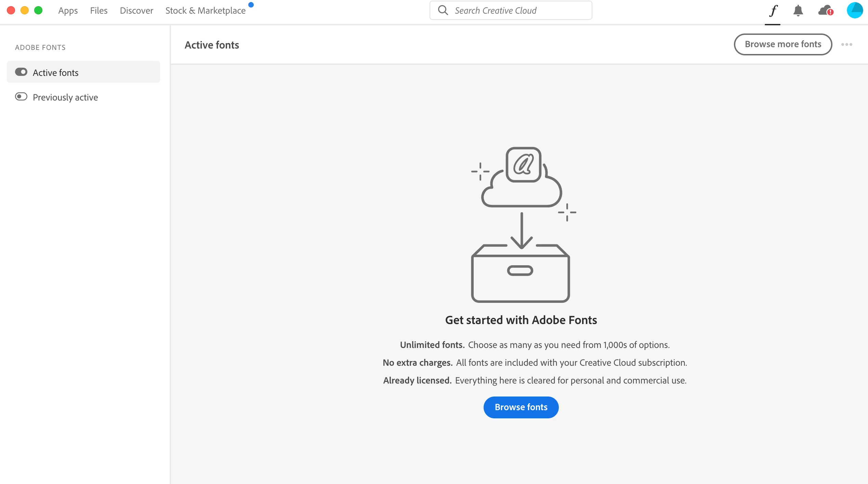Go to the Apps tab

[68, 11]
